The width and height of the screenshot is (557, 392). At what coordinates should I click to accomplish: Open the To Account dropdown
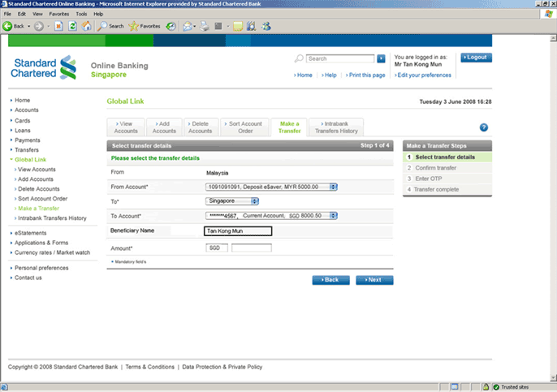(x=271, y=216)
